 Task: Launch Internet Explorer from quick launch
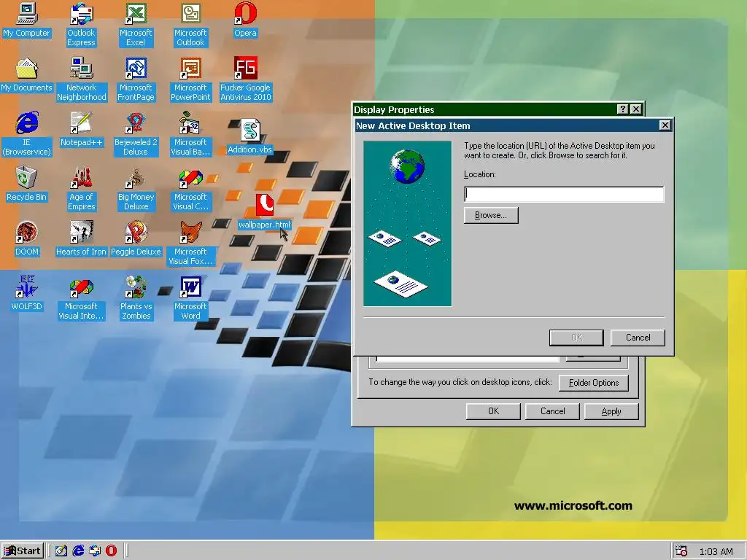(77, 551)
